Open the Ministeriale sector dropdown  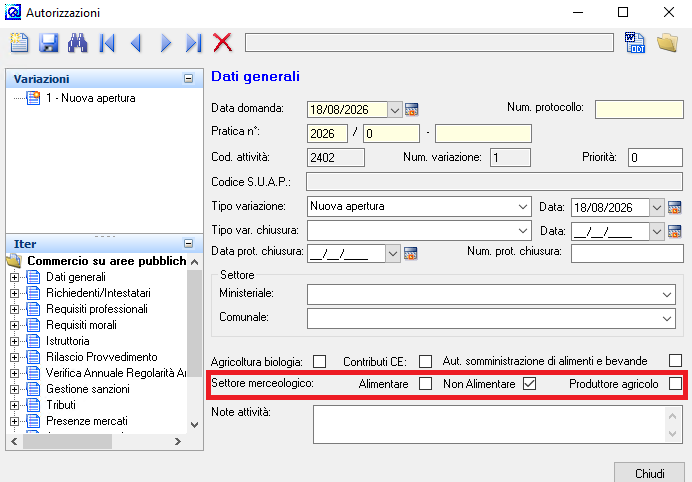[667, 295]
